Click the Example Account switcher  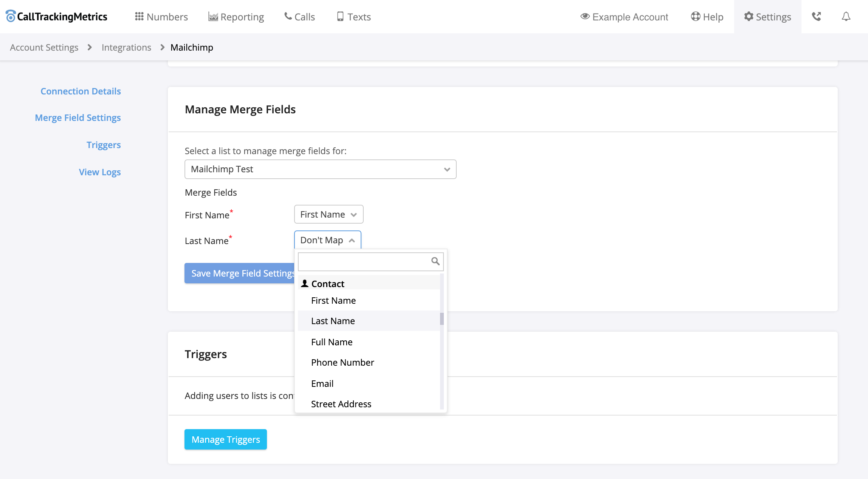point(624,17)
